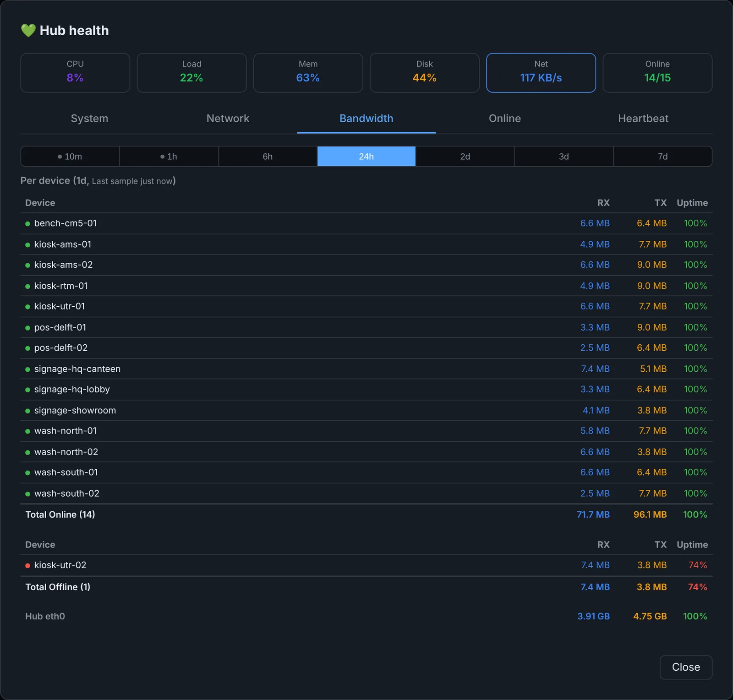
Task: Click the signage-showroom device name
Action: (x=75, y=411)
